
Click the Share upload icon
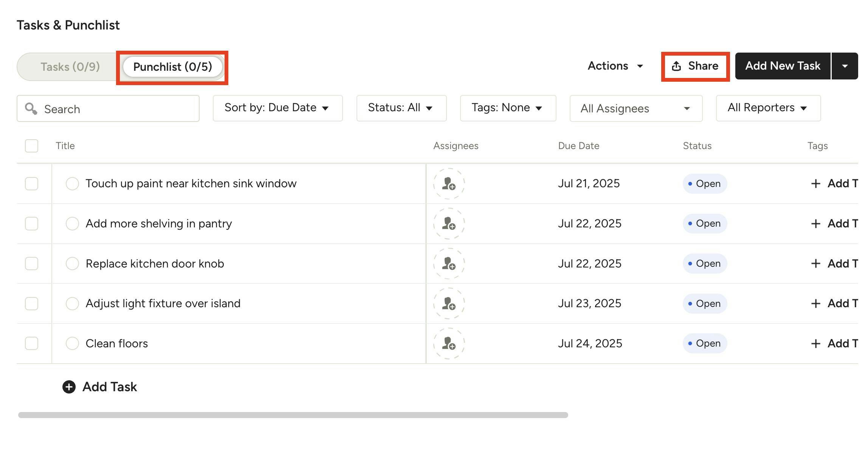point(676,66)
